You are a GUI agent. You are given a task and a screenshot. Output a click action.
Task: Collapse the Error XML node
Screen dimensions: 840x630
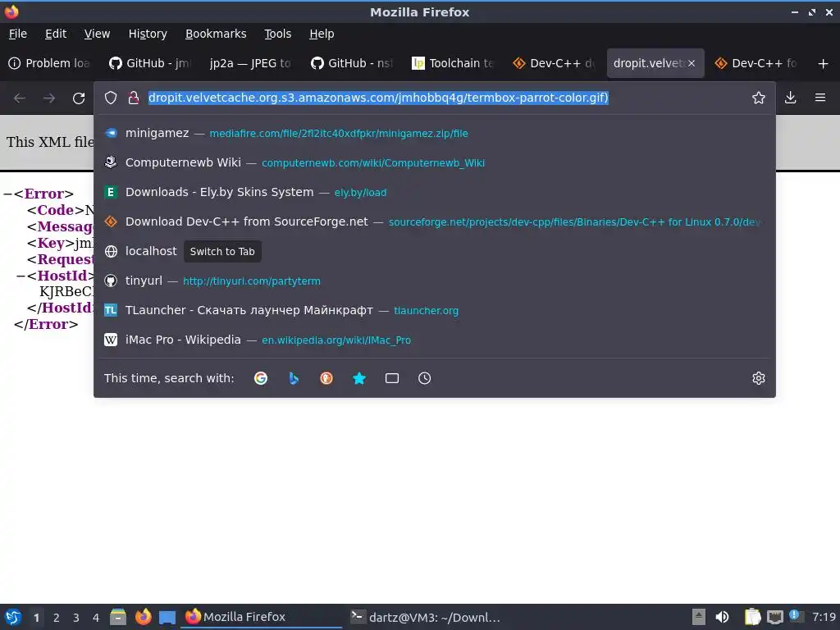click(7, 194)
